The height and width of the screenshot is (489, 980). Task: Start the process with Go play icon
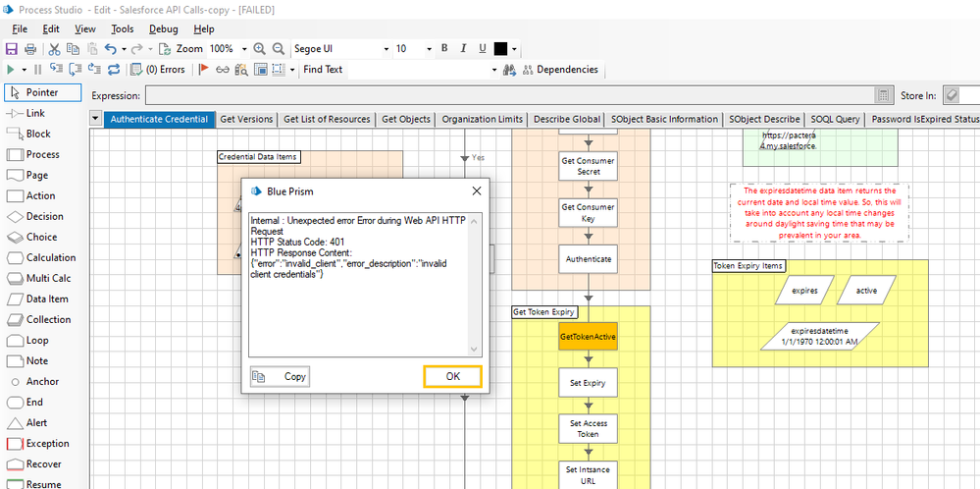[11, 70]
